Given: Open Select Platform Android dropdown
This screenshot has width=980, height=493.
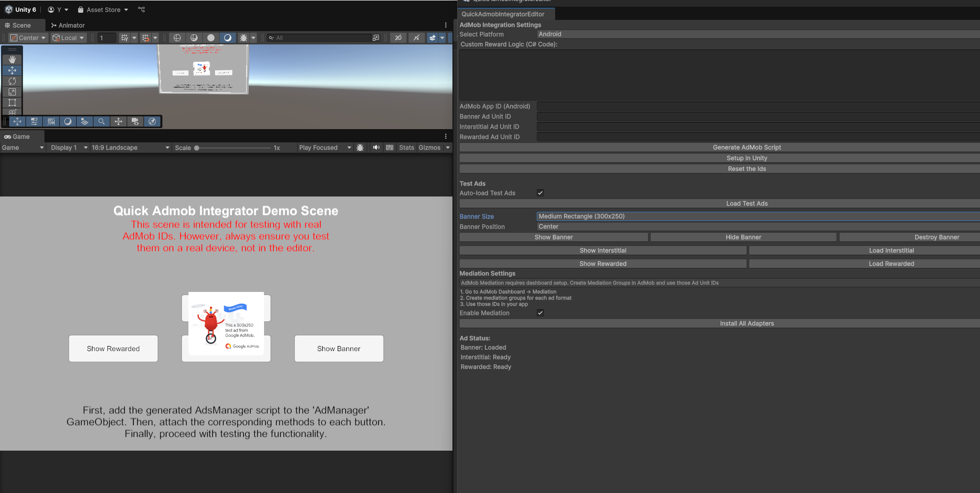Looking at the screenshot, I should click(758, 34).
